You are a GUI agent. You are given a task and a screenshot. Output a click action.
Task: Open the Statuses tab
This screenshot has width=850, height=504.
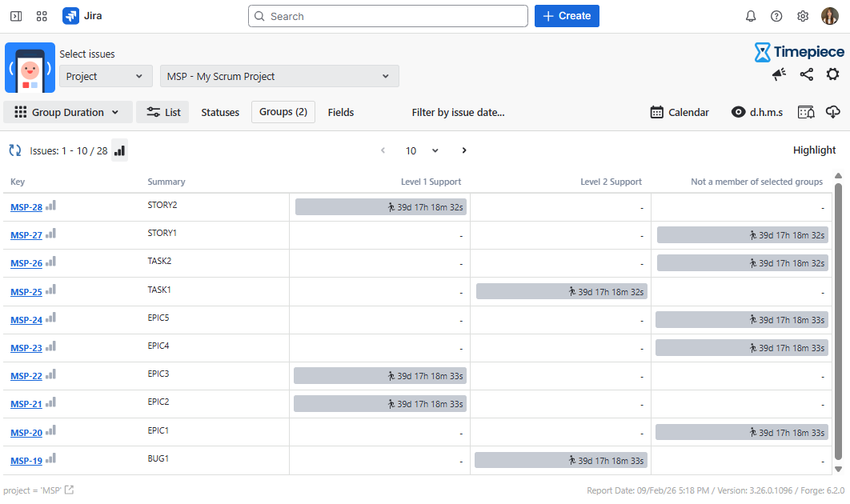[x=220, y=112]
